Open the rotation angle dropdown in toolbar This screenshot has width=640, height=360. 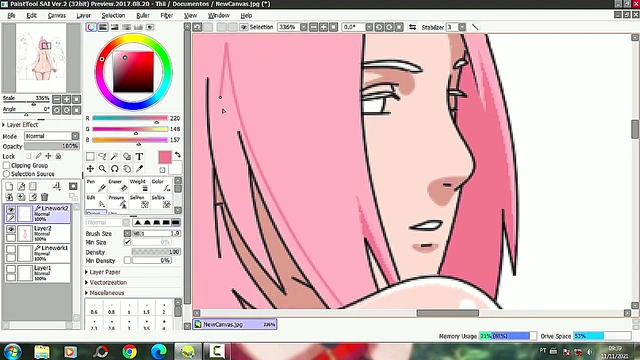coord(369,27)
